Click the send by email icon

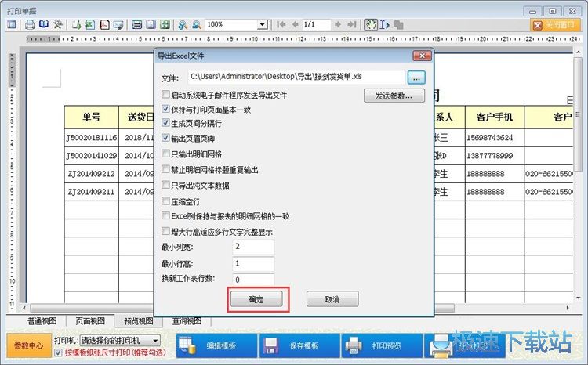118,25
